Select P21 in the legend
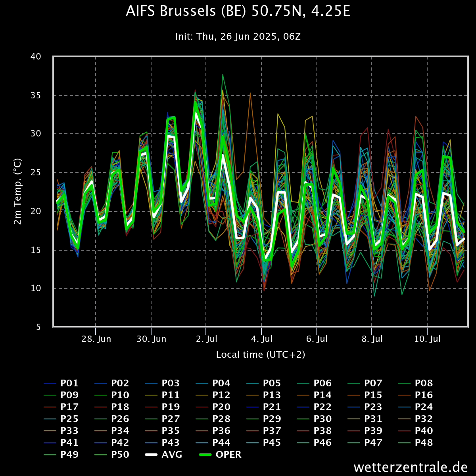The image size is (476, 476). point(264,407)
